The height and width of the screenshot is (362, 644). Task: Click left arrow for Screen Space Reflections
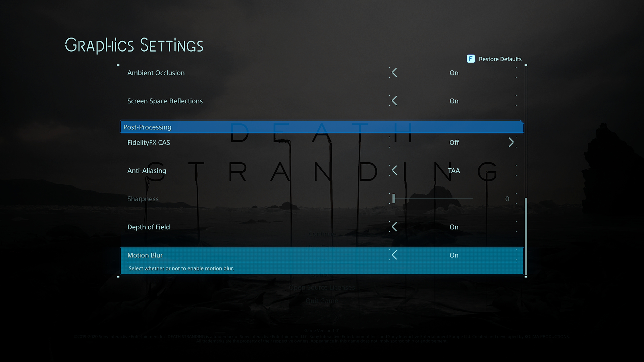click(394, 101)
